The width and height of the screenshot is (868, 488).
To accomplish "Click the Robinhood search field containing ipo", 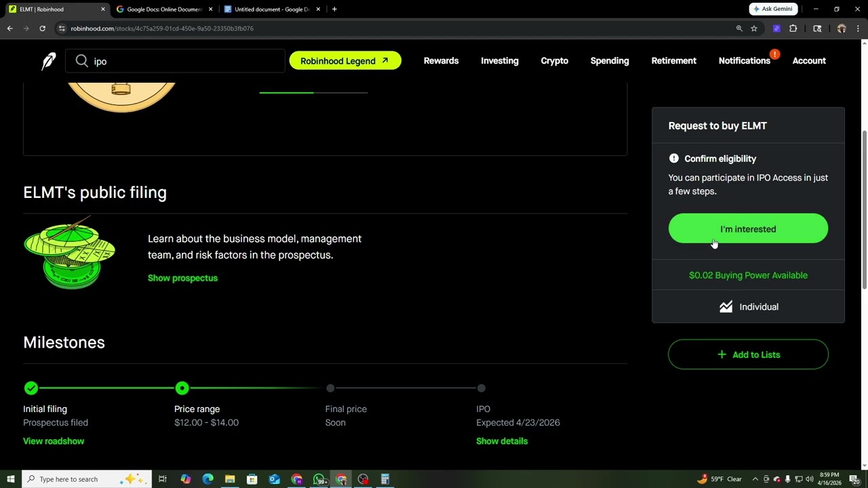I will pyautogui.click(x=175, y=61).
